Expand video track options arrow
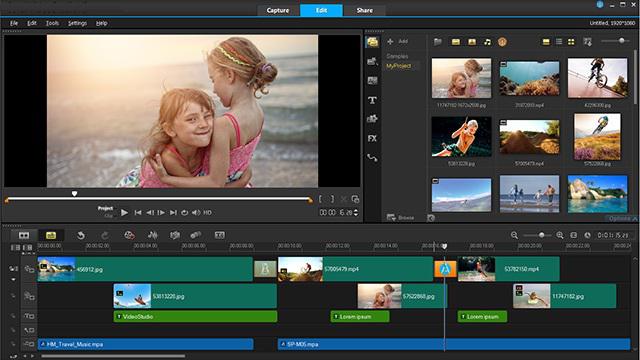This screenshot has height=360, width=640. pos(13,280)
